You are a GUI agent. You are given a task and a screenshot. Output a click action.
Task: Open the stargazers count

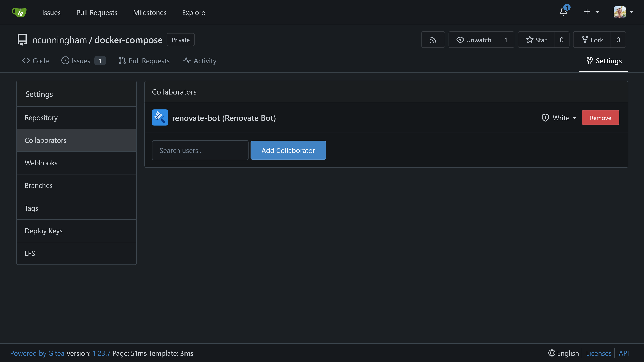point(561,40)
